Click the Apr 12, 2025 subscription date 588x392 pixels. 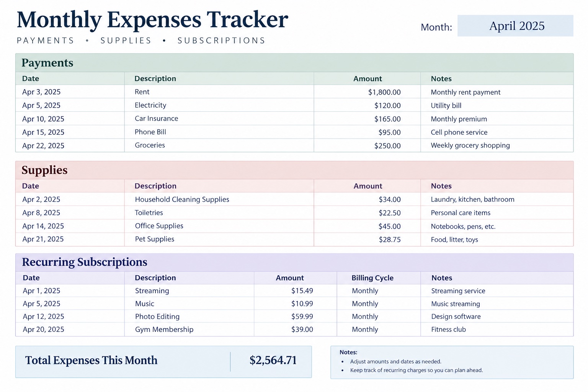coord(70,317)
